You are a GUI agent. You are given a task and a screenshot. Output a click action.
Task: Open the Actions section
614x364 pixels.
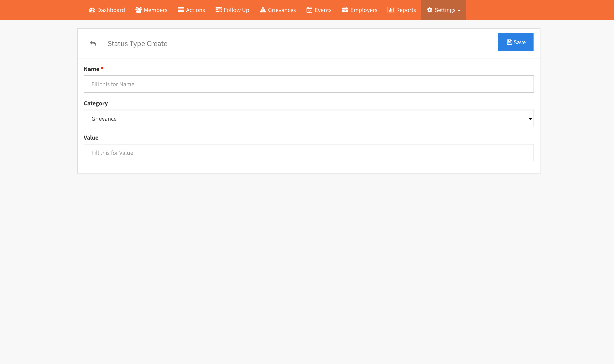coord(191,10)
